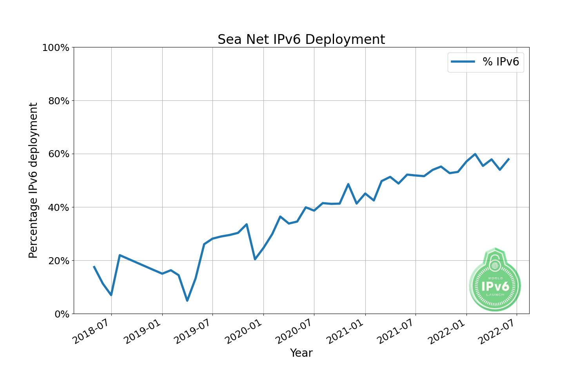The image size is (588, 392).
Task: Click the '% IPv6' legend text
Action: [501, 62]
